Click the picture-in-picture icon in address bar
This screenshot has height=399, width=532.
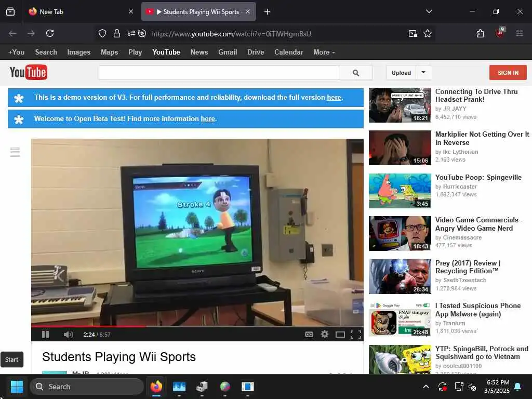point(413,33)
